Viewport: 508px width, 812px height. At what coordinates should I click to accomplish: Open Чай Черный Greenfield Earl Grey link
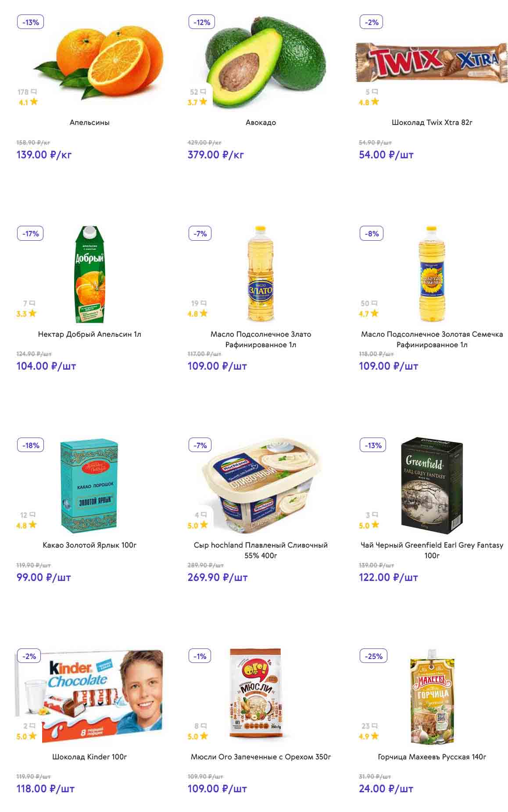(x=432, y=550)
